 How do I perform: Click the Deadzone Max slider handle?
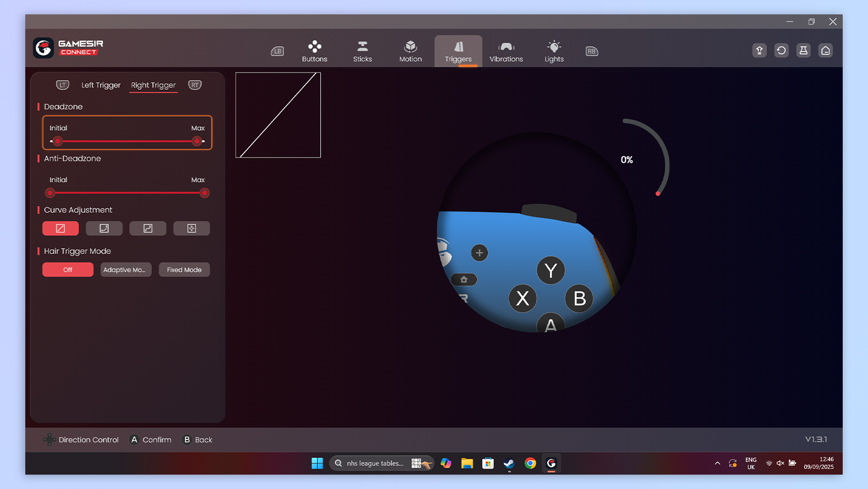coord(197,141)
